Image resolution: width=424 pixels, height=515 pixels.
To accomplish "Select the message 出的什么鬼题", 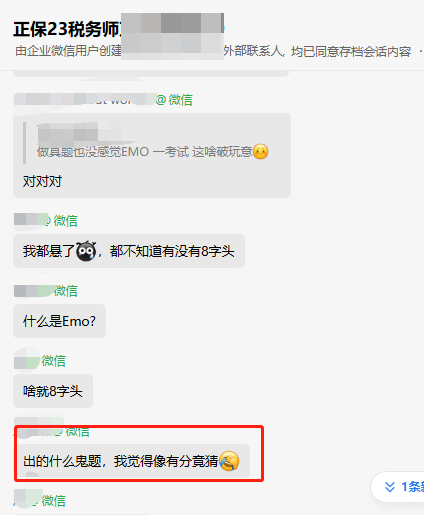I will pos(133,461).
